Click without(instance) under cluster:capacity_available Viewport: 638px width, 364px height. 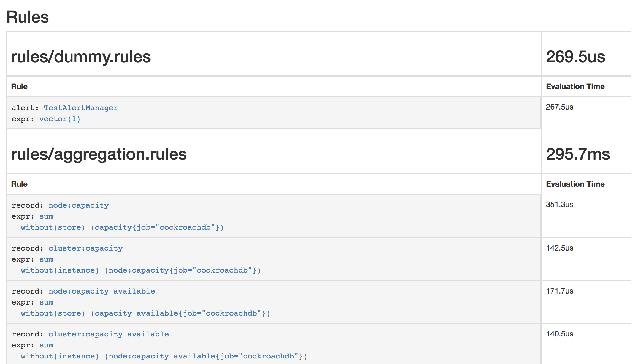tap(60, 356)
